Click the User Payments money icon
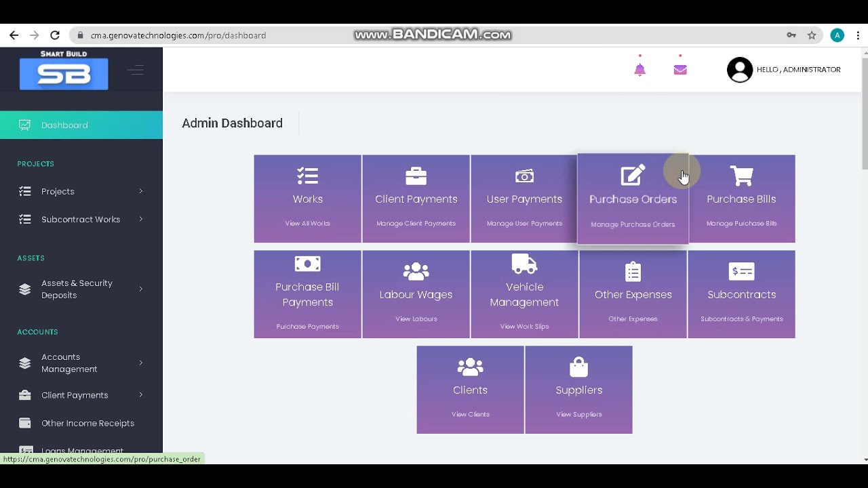 (524, 176)
